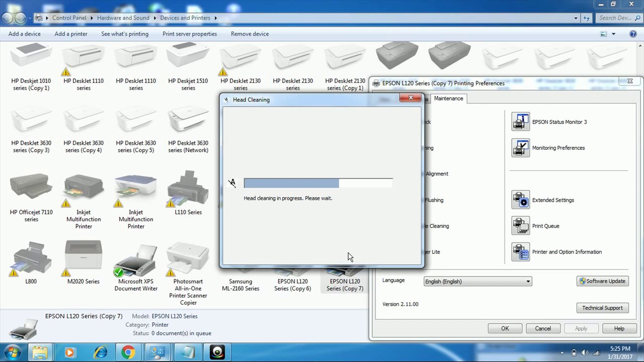Open Extended Settings icon
Image resolution: width=644 pixels, height=362 pixels.
[521, 200]
